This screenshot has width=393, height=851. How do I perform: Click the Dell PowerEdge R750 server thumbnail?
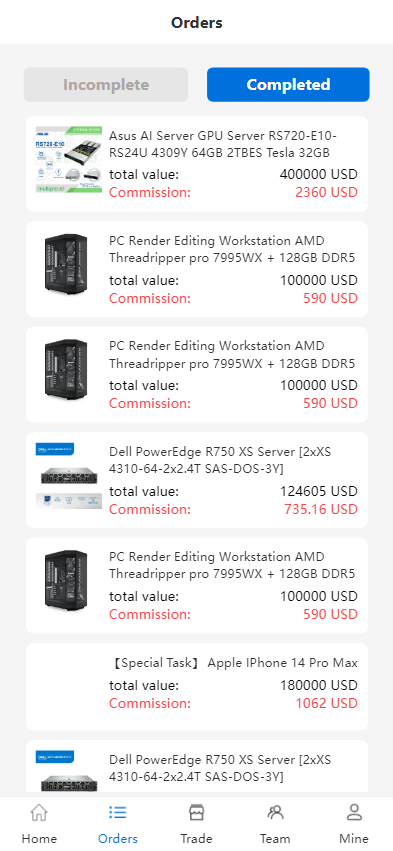68,475
